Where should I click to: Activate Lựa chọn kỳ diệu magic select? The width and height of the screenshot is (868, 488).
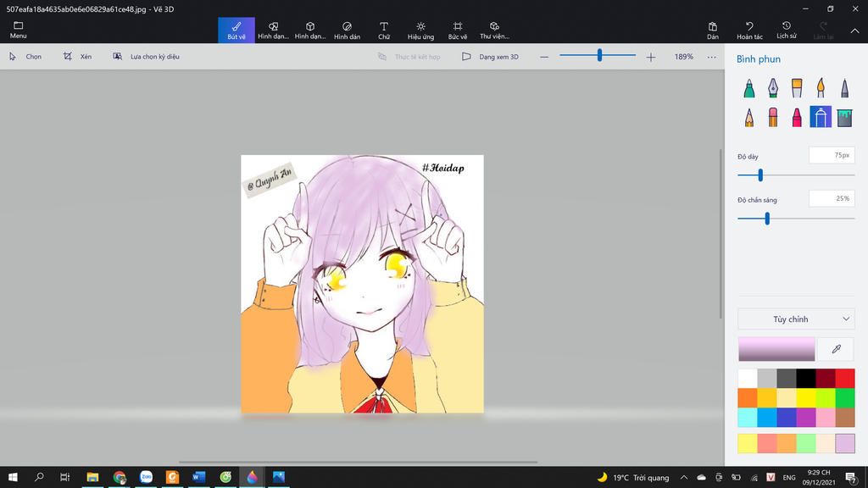146,57
